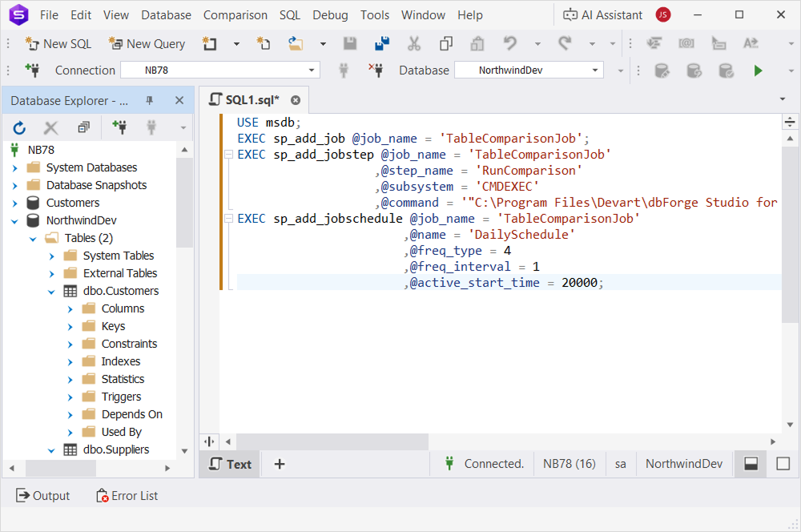
Task: Click the New Connection plug icon in Explorer
Action: [119, 127]
